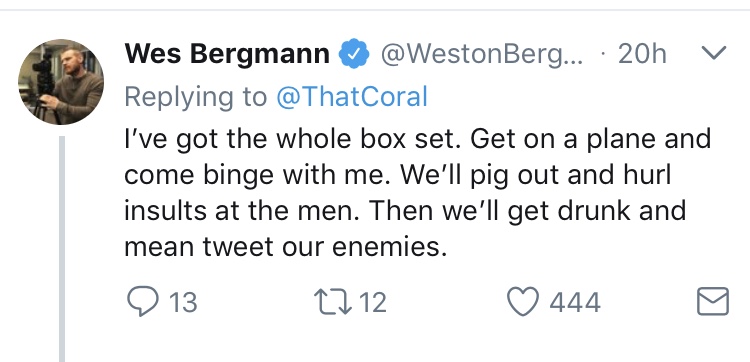Click the retweet count 12
This screenshot has width=750, height=362.
(x=373, y=303)
